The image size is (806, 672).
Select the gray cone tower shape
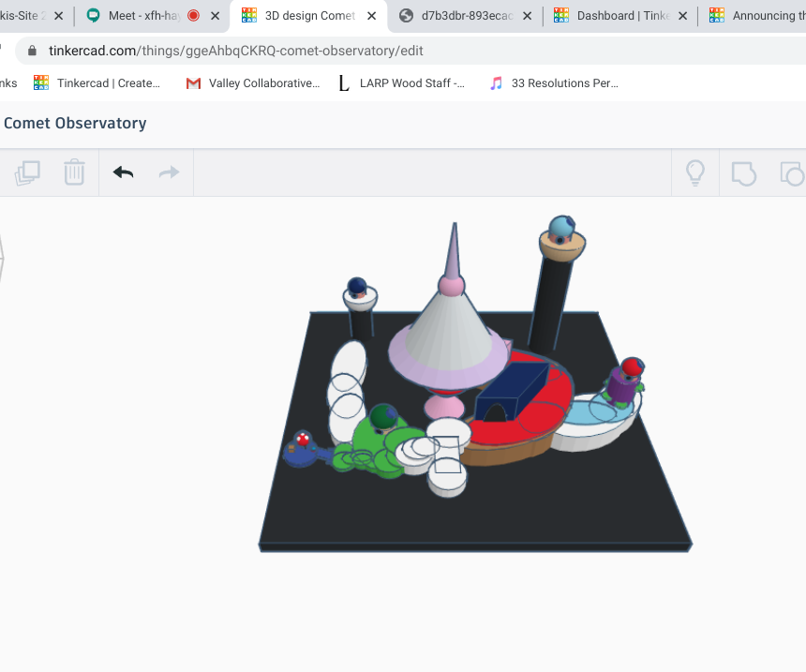[x=448, y=335]
